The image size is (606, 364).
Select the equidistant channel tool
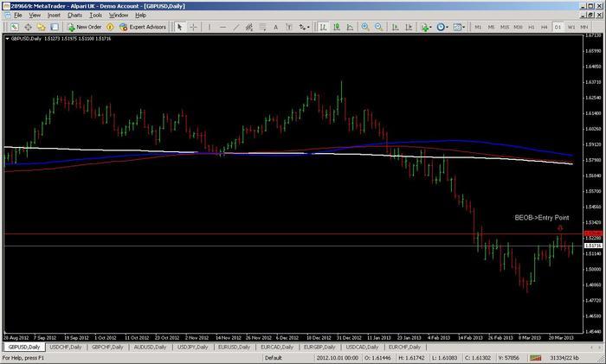pyautogui.click(x=249, y=27)
